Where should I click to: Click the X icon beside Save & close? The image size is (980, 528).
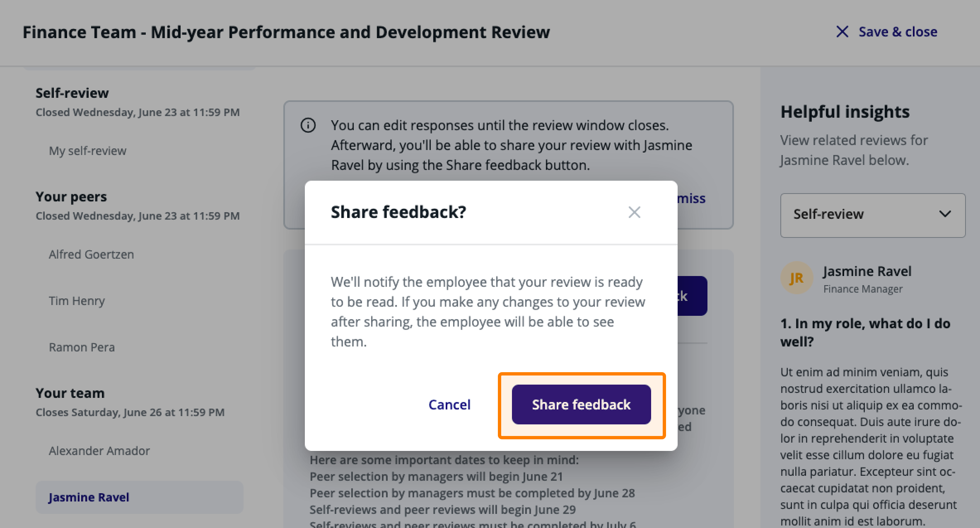point(842,32)
